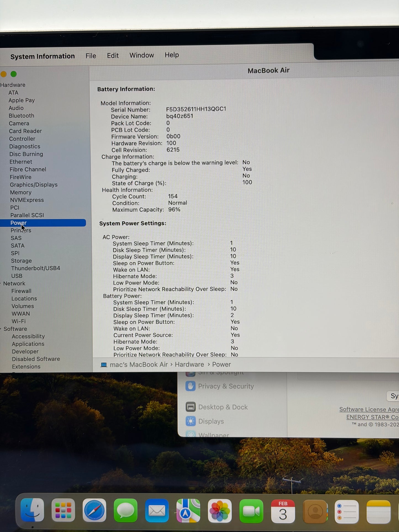
Task: Click Privacy & Security hand icon
Action: (190, 386)
